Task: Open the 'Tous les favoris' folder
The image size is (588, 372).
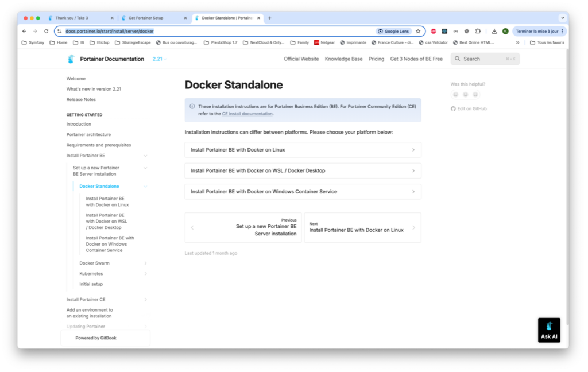Action: pos(547,42)
